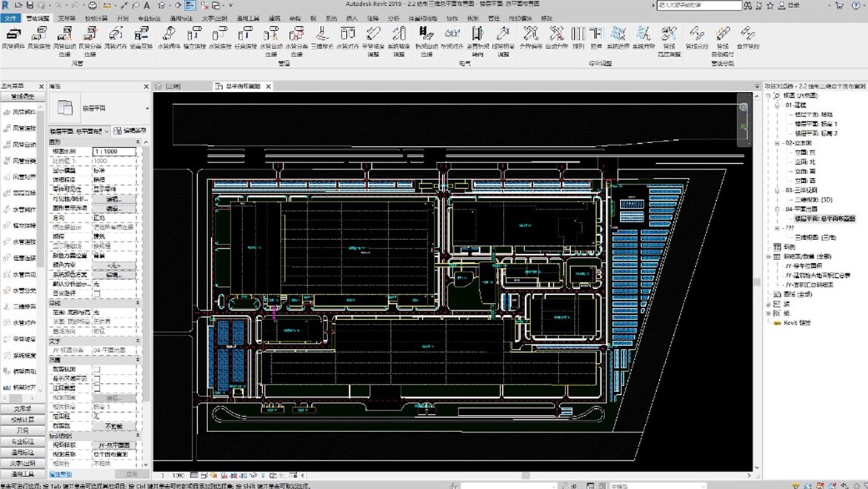This screenshot has height=489, width=868.
Task: Open the view tabs list dropdown arrow
Action: (757, 87)
